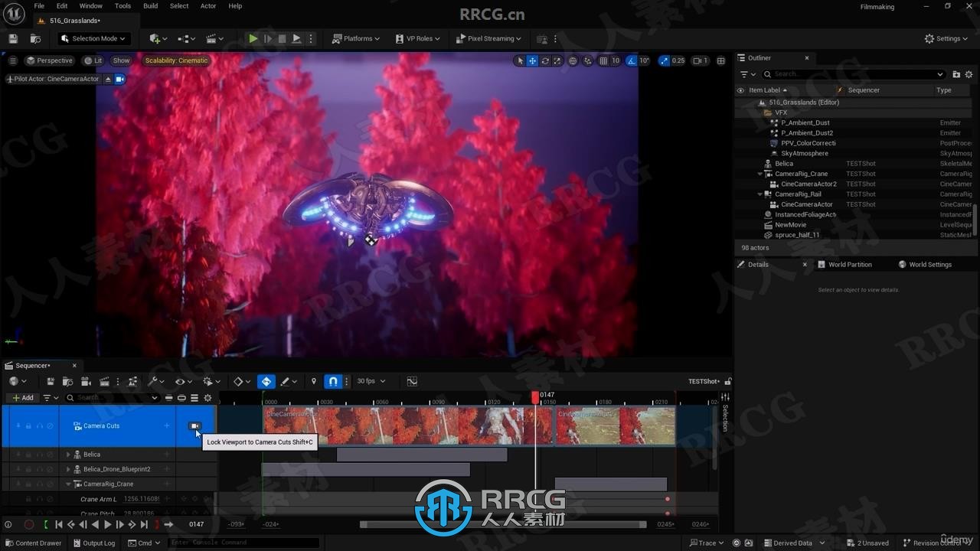Click the Sequencer track search field
The height and width of the screenshot is (551, 980).
tap(112, 398)
